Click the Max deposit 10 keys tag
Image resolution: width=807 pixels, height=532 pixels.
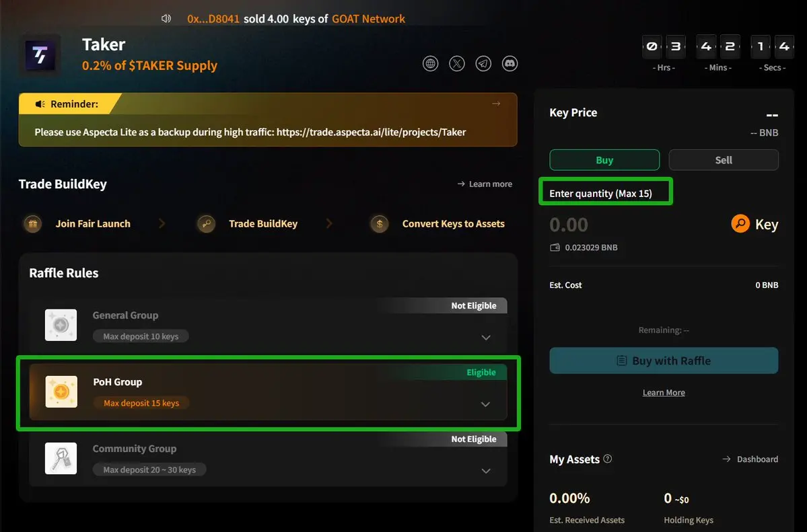(x=141, y=336)
